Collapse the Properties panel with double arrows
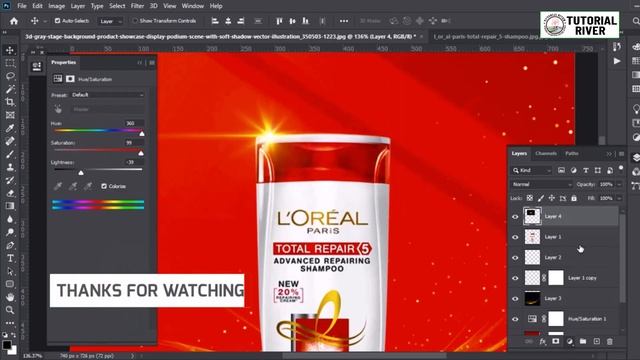640x360 pixels. (x=140, y=62)
